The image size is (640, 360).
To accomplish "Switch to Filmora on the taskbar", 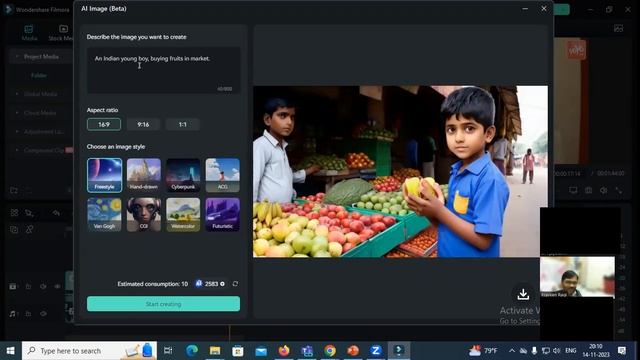I will tap(399, 351).
